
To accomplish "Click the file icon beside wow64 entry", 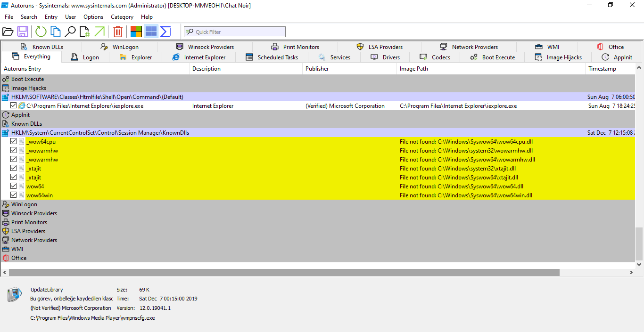I will (22, 186).
